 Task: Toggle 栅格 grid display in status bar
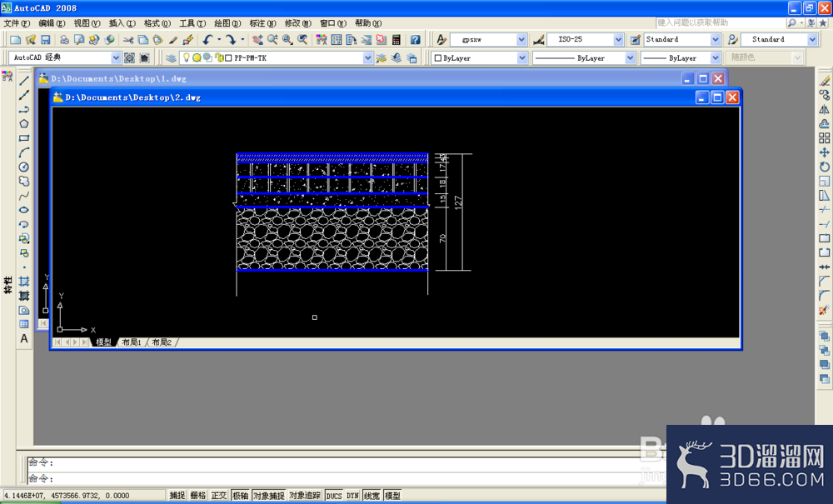pyautogui.click(x=198, y=496)
